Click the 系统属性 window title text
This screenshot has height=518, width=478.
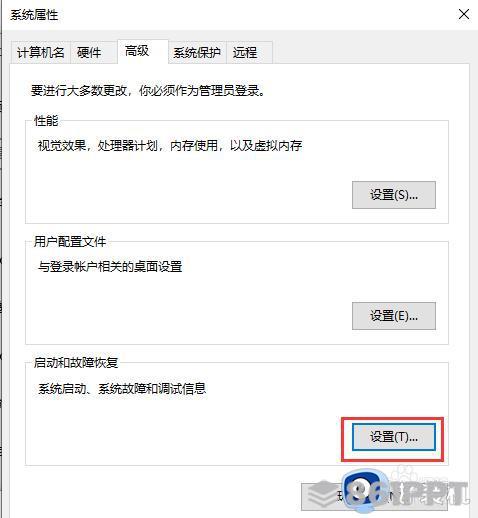tap(34, 15)
